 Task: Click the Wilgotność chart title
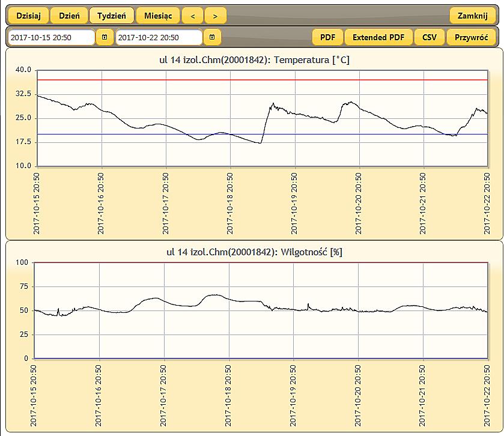click(x=254, y=252)
